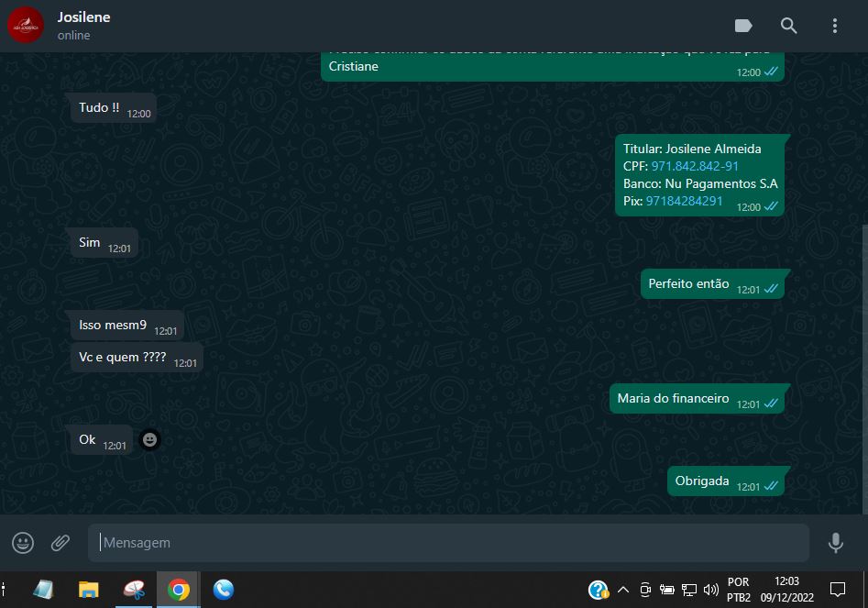Focus the Mensagem text input field
This screenshot has height=608, width=868.
point(449,543)
